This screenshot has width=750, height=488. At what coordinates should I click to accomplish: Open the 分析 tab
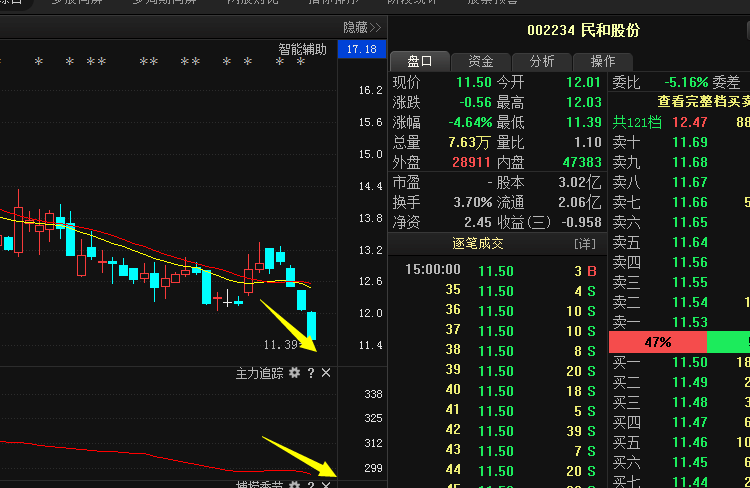coord(542,61)
